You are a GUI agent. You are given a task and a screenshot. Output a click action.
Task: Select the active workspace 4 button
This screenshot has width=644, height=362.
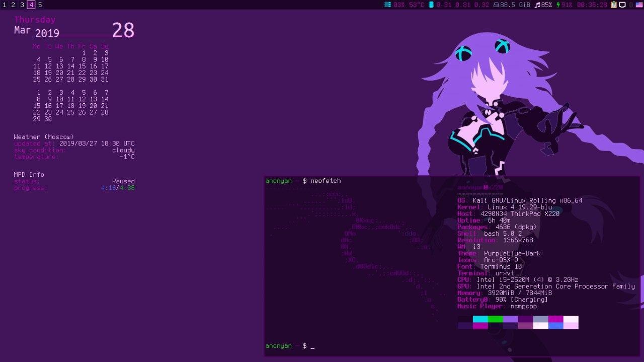31,5
